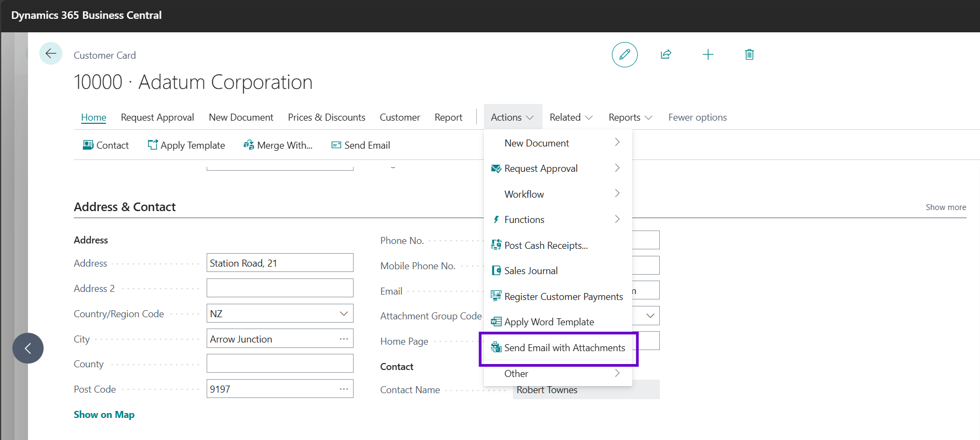Click Merge With... action

[x=278, y=145]
